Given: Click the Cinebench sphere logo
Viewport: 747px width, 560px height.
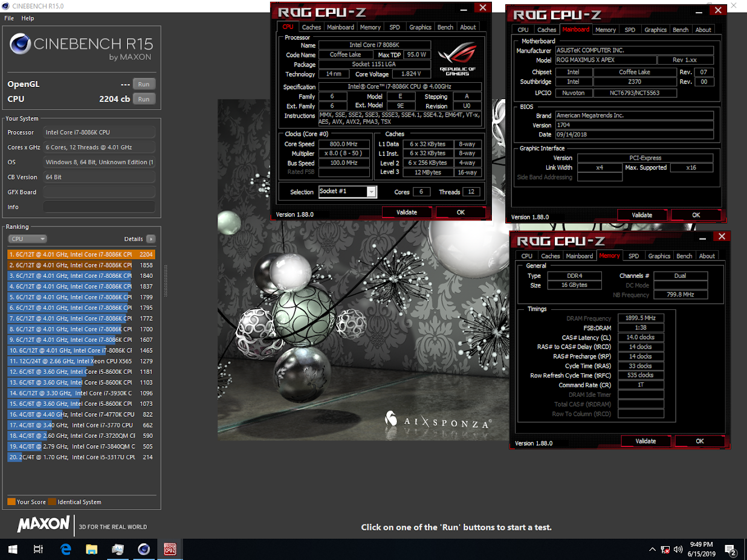Looking at the screenshot, I should click(20, 44).
